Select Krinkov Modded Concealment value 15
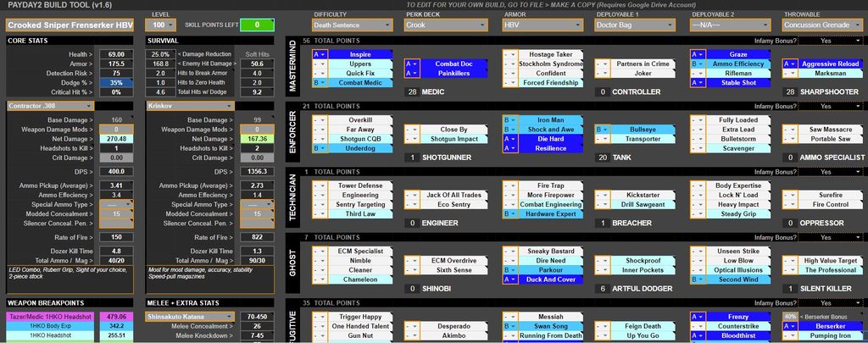Viewport: 868px width, 343px height. pos(256,214)
